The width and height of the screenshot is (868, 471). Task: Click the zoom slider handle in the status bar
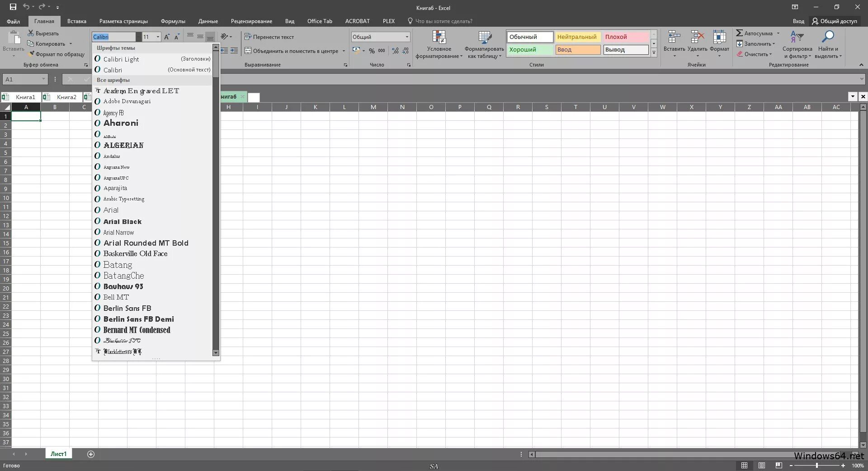click(x=816, y=465)
